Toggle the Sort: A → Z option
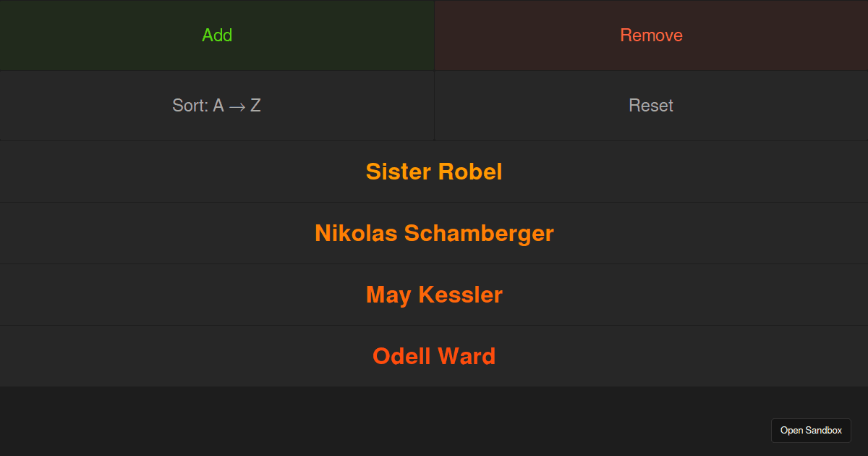 pyautogui.click(x=217, y=106)
